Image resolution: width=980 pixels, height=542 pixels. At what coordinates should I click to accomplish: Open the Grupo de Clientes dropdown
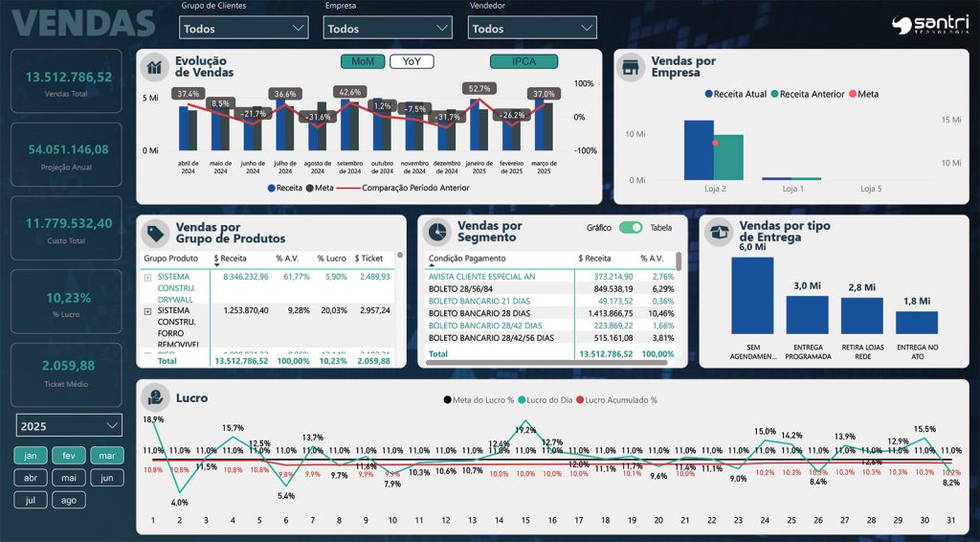[x=244, y=28]
